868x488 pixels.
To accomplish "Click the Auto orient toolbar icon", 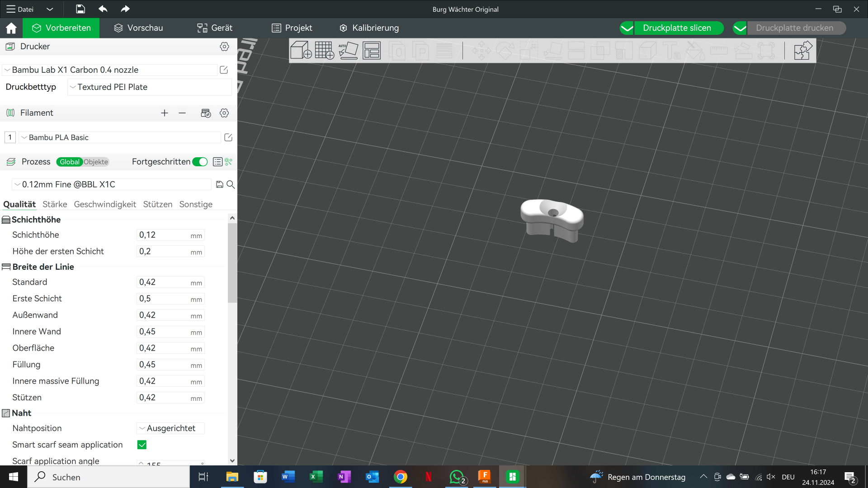I will 348,50.
